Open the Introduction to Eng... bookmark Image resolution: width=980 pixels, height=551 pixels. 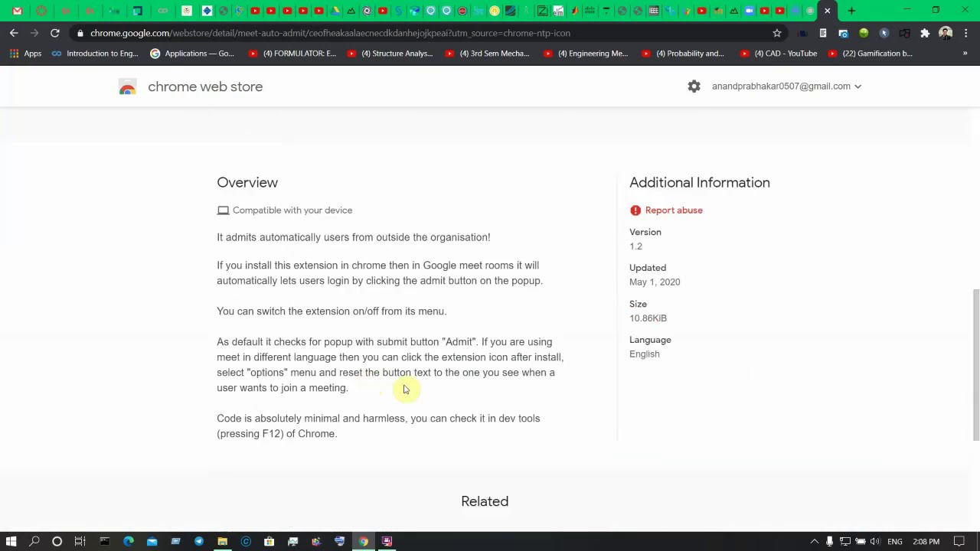[x=94, y=54]
